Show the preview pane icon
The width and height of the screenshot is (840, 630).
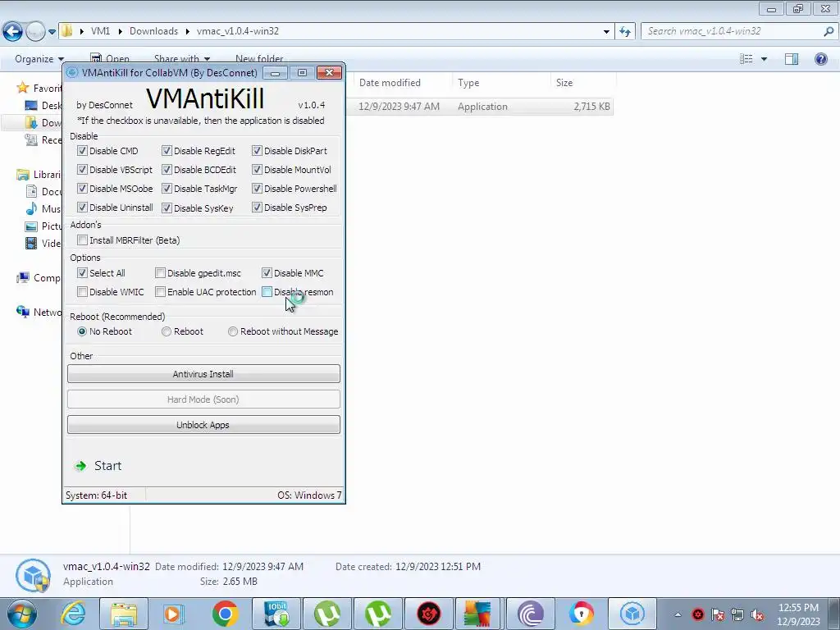coord(792,59)
